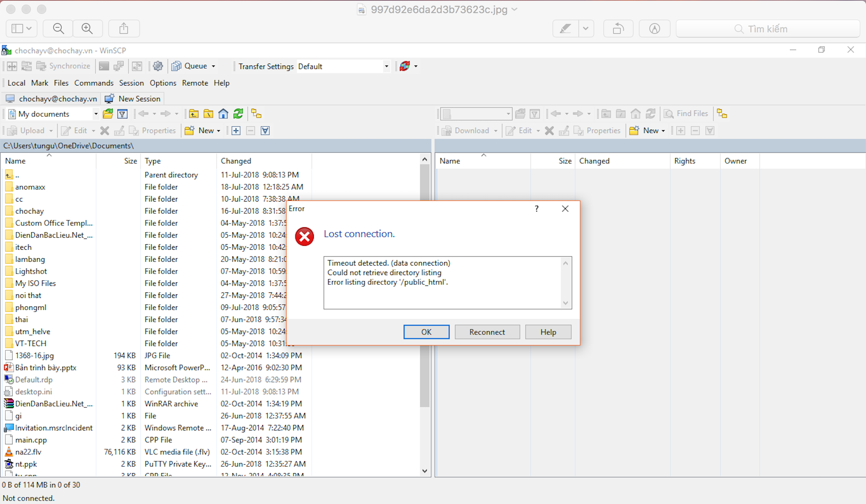The image size is (866, 504).
Task: Go to local root directory icon
Action: 208,114
